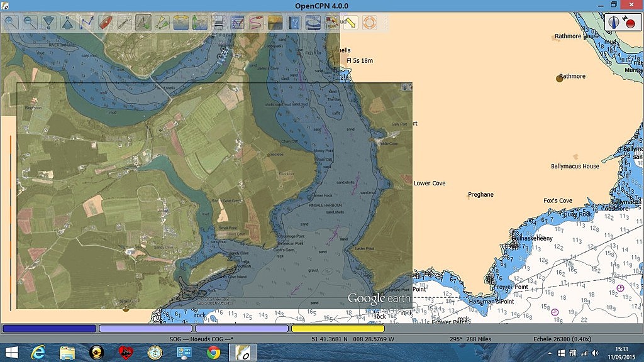Click the compass north-up indicator
Image resolution: width=644 pixels, height=362 pixels.
[614, 22]
